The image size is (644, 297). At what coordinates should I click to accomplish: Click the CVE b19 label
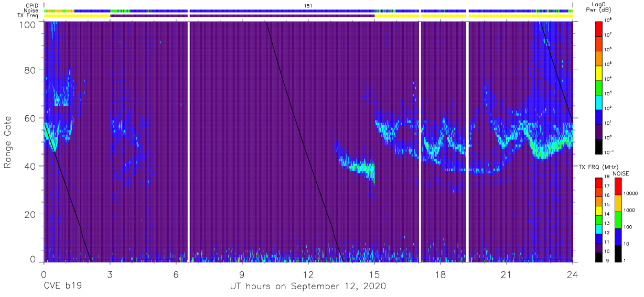click(x=62, y=286)
